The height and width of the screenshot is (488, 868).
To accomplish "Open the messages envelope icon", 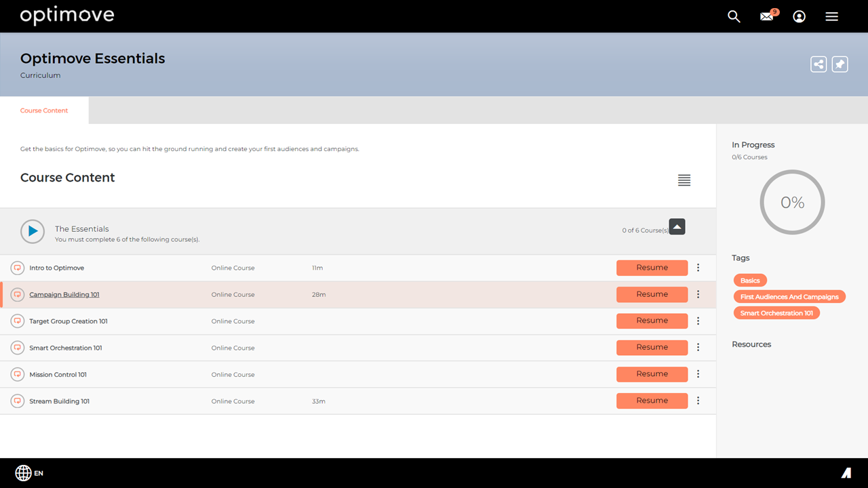I will click(767, 16).
